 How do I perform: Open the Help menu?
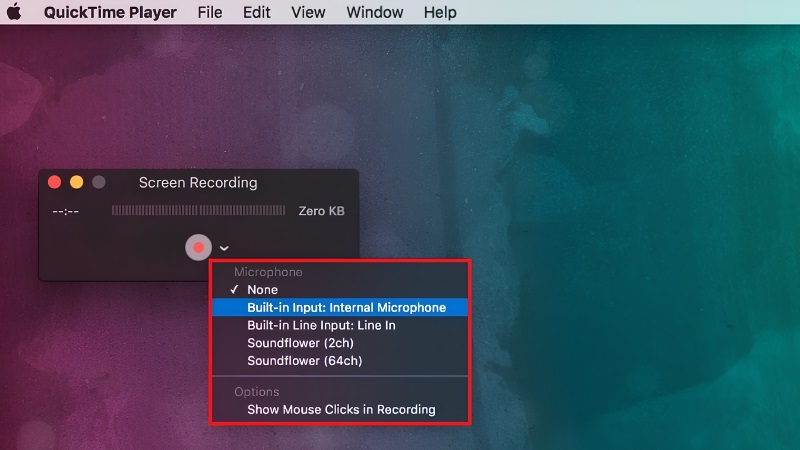click(x=440, y=12)
